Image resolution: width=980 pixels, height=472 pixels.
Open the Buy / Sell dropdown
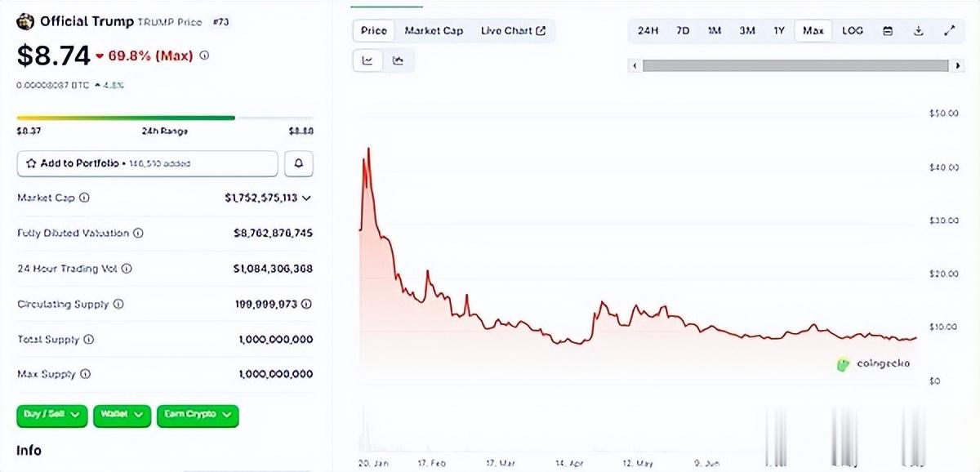51,415
